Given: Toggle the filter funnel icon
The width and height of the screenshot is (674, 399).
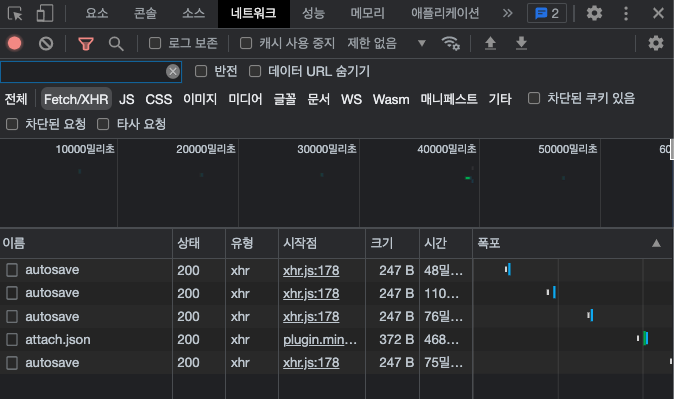Looking at the screenshot, I should (86, 43).
